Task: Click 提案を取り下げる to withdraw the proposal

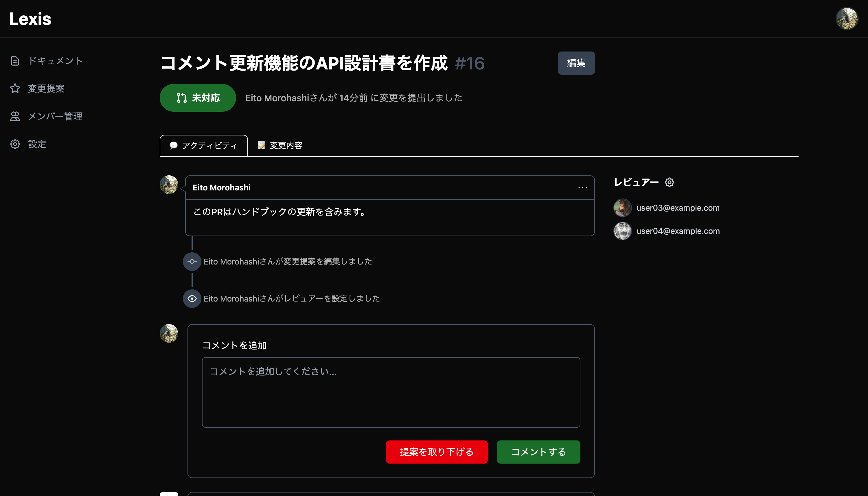Action: (436, 452)
